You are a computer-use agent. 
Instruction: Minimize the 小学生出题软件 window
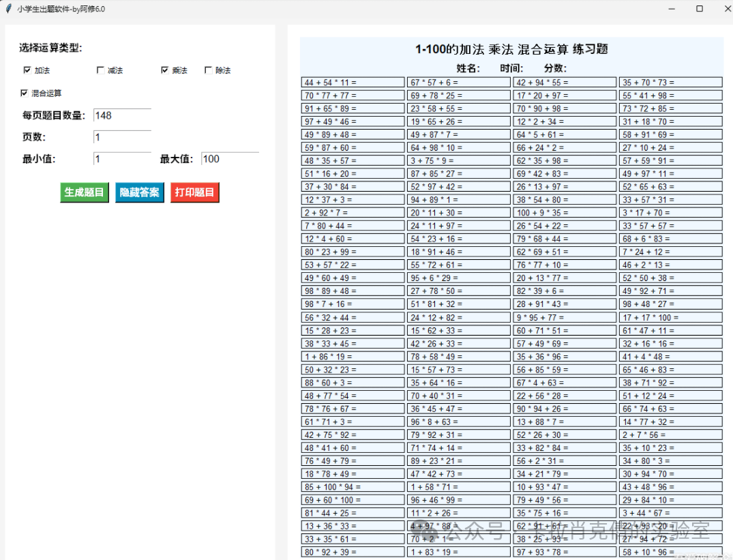tap(671, 8)
